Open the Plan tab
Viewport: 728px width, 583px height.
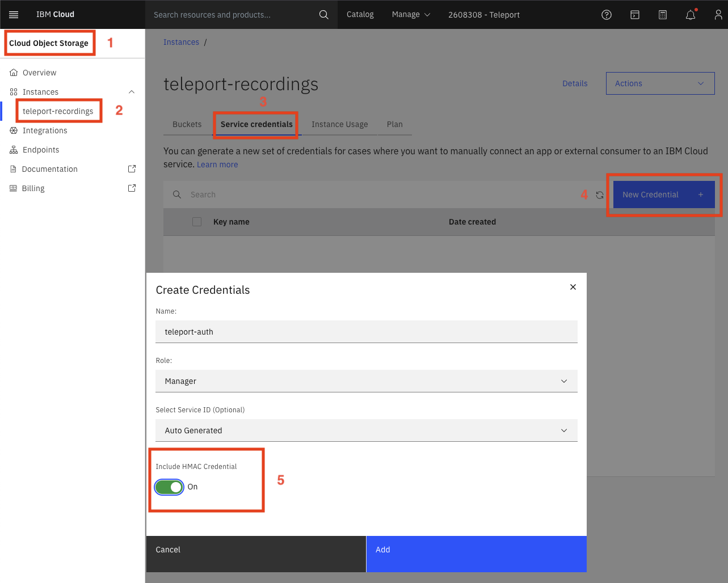click(395, 124)
